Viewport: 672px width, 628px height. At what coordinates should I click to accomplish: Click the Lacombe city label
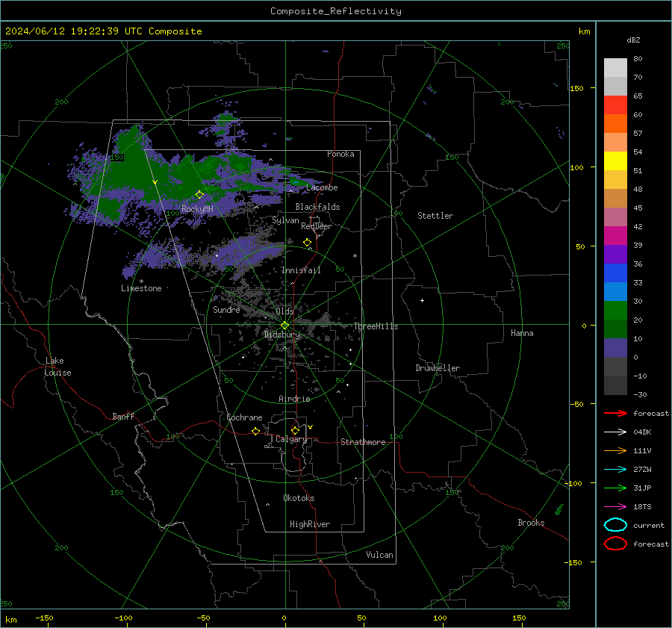(x=322, y=187)
